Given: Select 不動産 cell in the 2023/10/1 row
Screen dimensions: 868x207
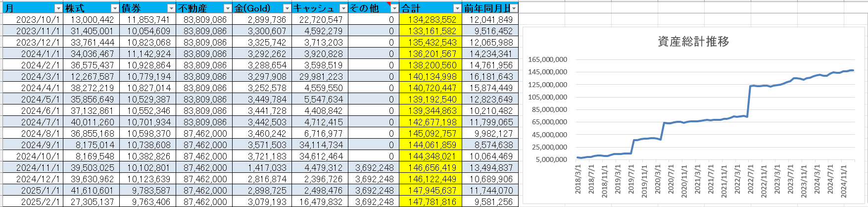Looking at the screenshot, I should click(204, 20).
